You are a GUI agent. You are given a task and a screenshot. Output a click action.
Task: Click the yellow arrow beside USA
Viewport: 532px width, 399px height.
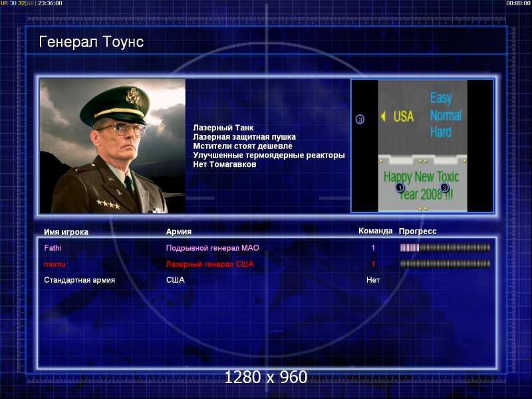tap(383, 116)
